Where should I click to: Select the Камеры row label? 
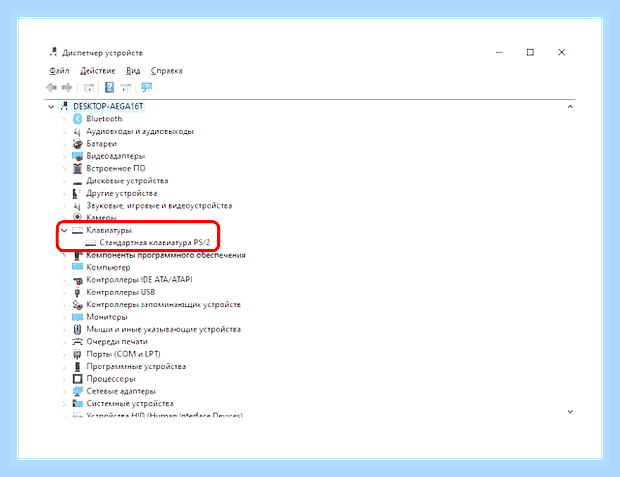coord(101,218)
